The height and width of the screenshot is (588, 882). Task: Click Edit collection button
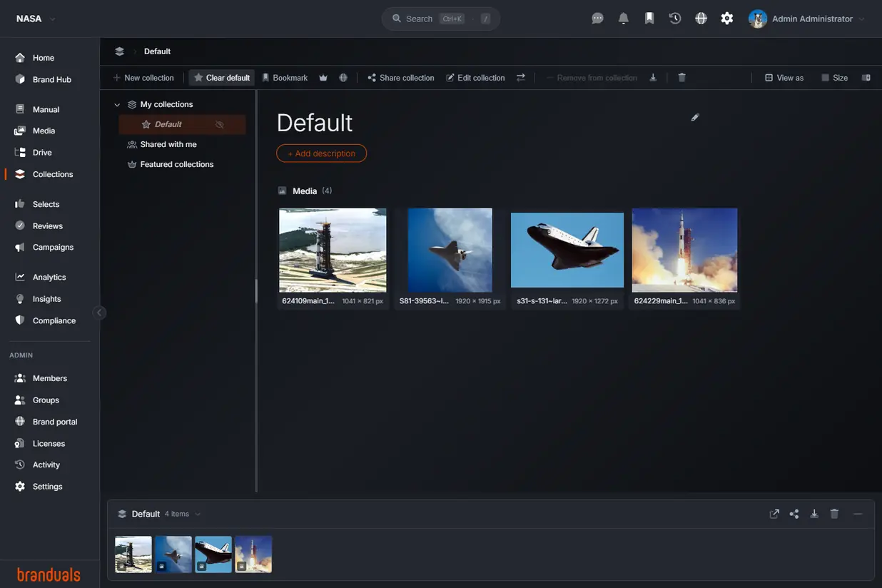click(x=475, y=78)
